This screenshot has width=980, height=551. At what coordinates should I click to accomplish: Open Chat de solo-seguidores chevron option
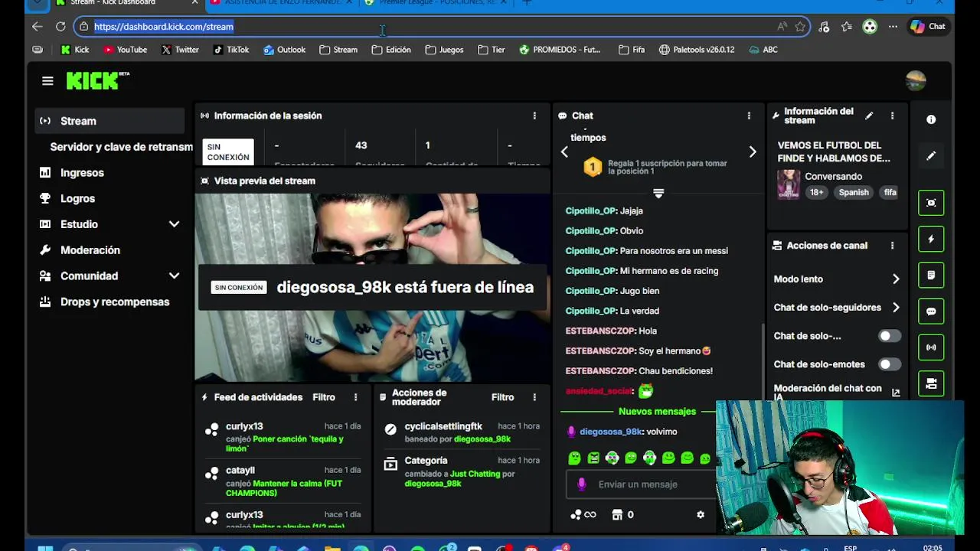pos(896,308)
